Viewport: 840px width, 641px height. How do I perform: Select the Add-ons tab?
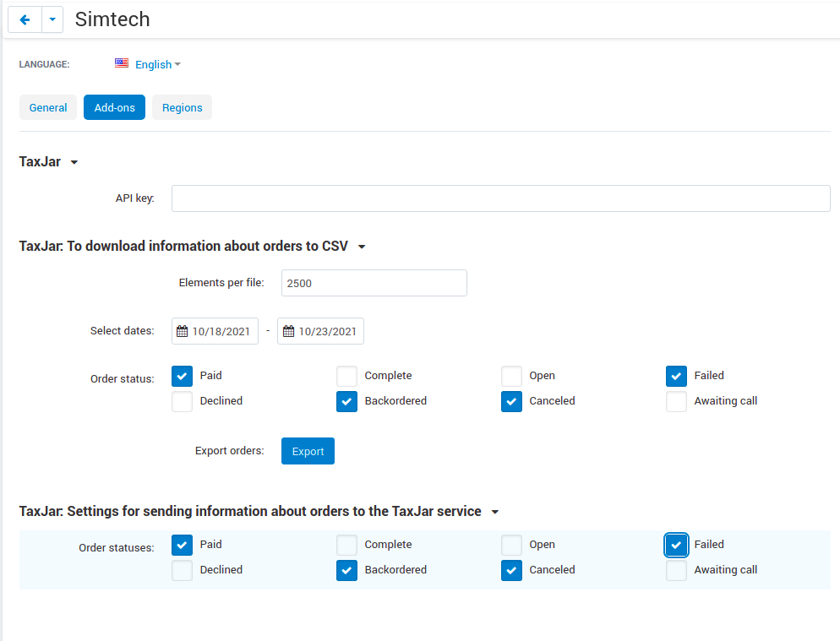tap(115, 107)
